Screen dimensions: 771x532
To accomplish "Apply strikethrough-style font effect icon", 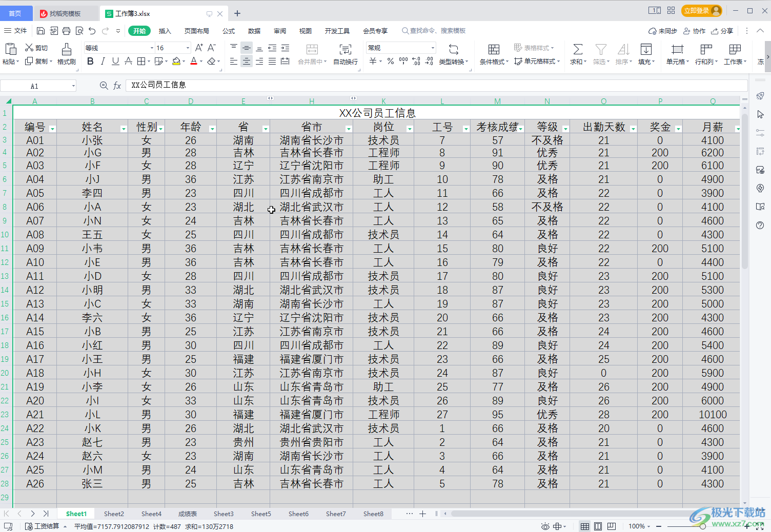I will coord(128,62).
